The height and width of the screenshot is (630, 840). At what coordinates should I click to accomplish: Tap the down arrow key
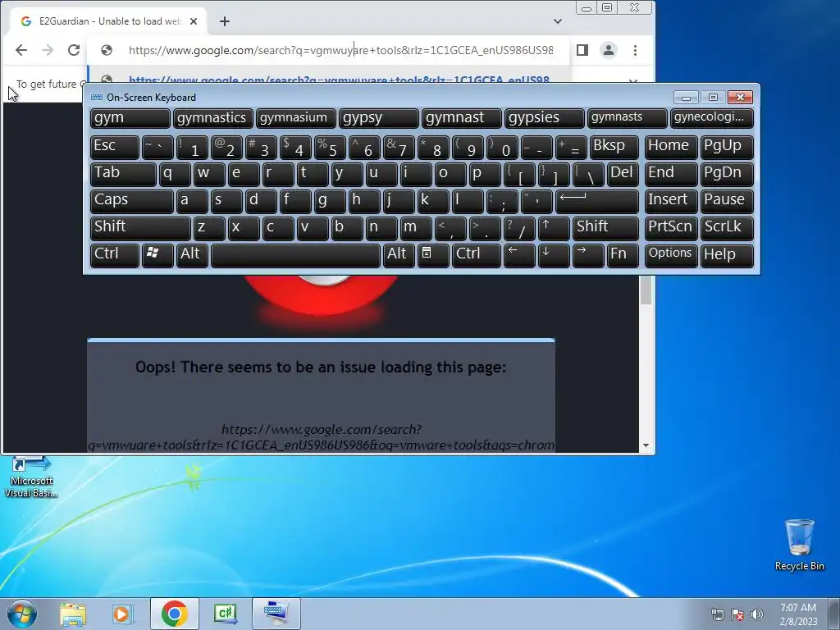tap(554, 255)
